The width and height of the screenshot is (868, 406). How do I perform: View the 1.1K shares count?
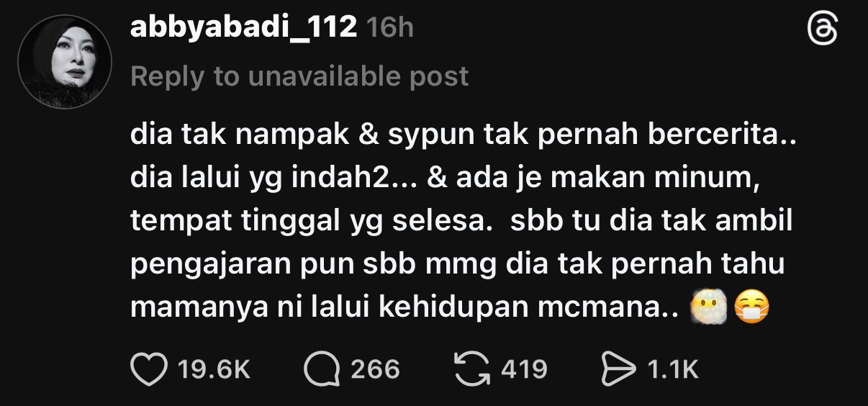[x=673, y=370]
